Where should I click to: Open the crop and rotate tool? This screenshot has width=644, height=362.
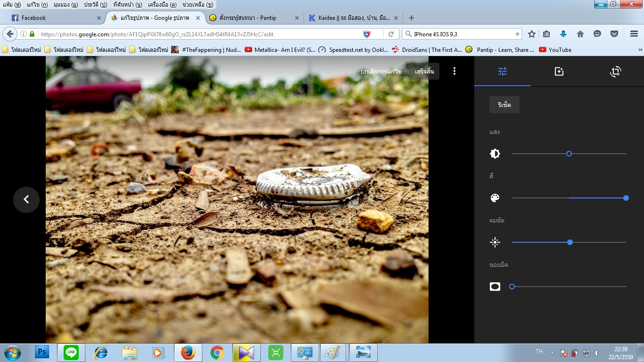[615, 72]
